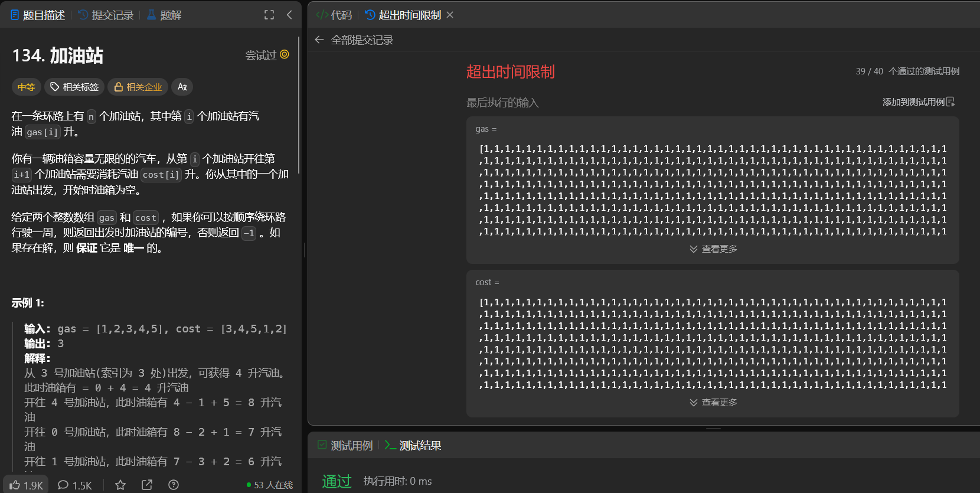
Task: Select the 测试用例 tab
Action: [x=345, y=445]
